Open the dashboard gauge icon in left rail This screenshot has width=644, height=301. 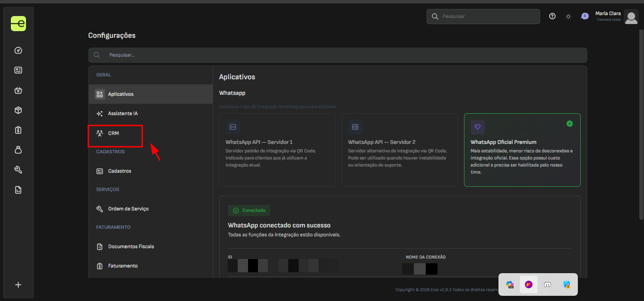click(18, 50)
